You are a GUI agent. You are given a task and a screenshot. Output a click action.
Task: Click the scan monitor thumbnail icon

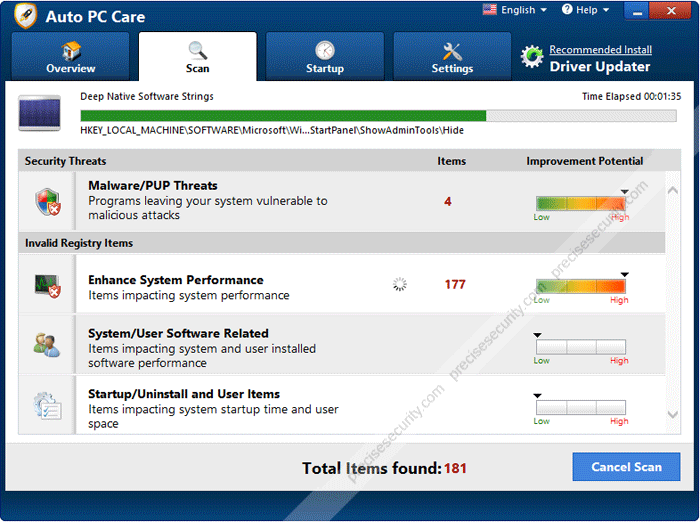click(x=39, y=113)
